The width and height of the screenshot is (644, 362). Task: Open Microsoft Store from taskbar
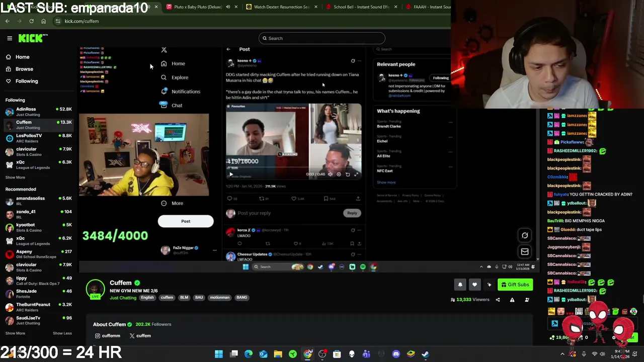pos(337,354)
